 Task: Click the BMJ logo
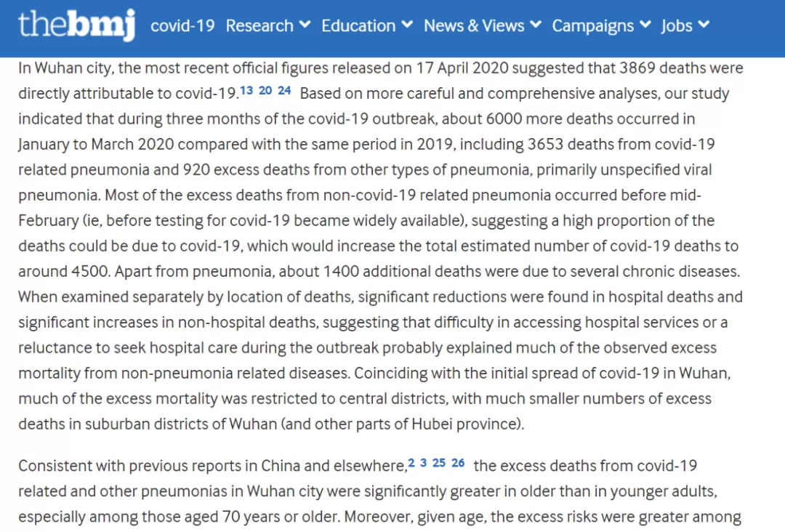[x=76, y=25]
